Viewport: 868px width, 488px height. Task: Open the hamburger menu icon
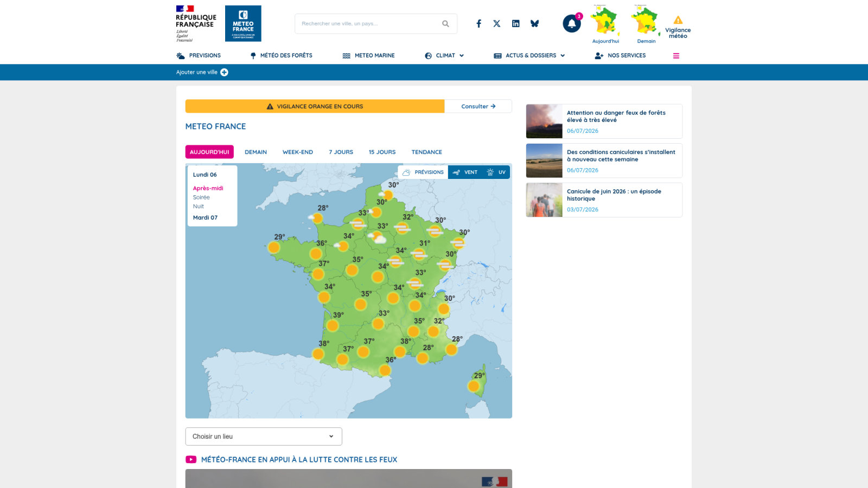click(676, 56)
